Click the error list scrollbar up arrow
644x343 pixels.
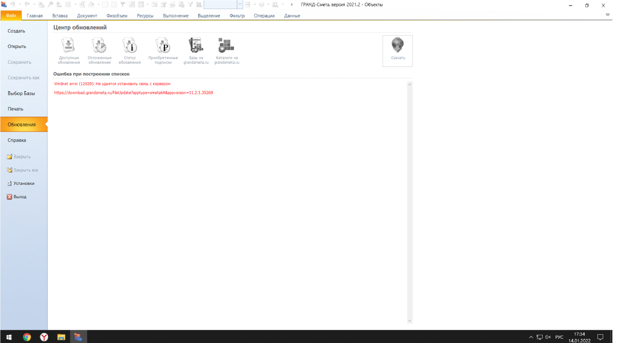[x=410, y=84]
